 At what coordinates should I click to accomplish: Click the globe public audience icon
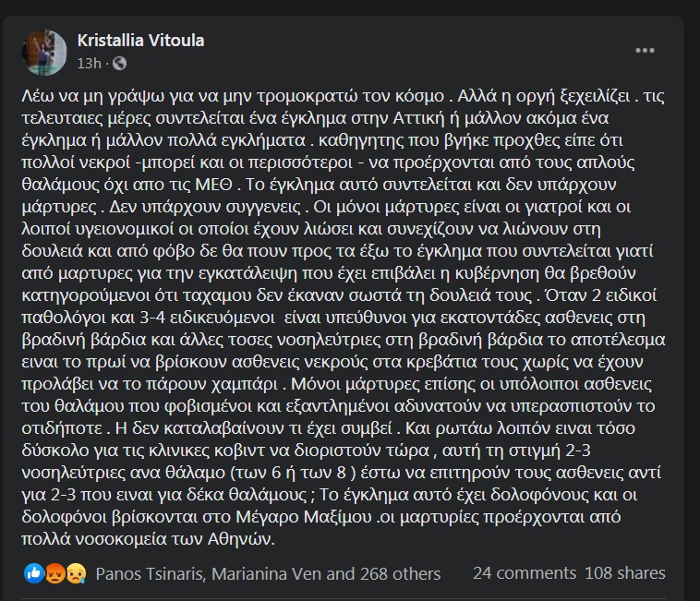120,64
